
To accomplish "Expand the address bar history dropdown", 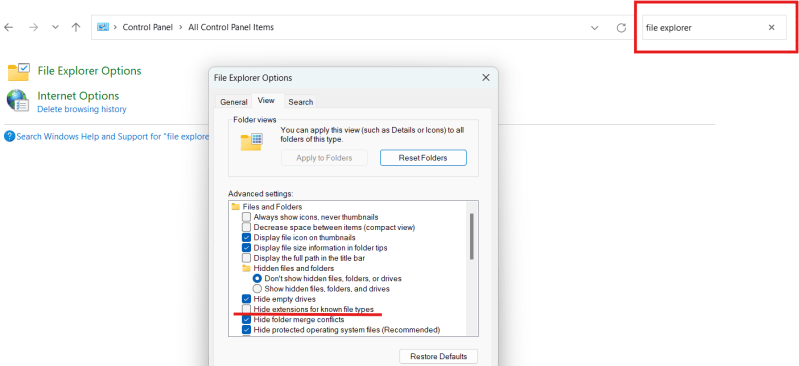I will coord(594,28).
